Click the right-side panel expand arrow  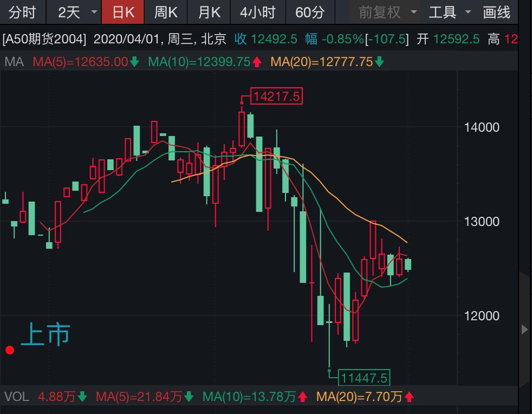click(524, 329)
